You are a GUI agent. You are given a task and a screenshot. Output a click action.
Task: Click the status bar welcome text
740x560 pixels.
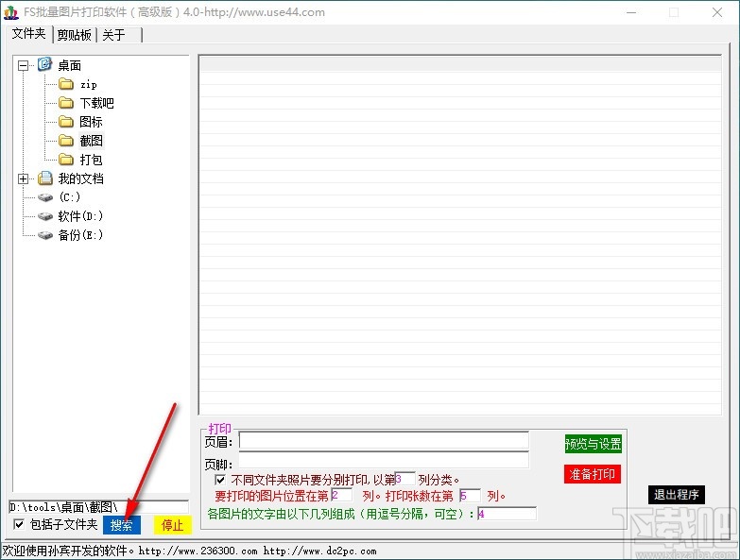(x=189, y=551)
